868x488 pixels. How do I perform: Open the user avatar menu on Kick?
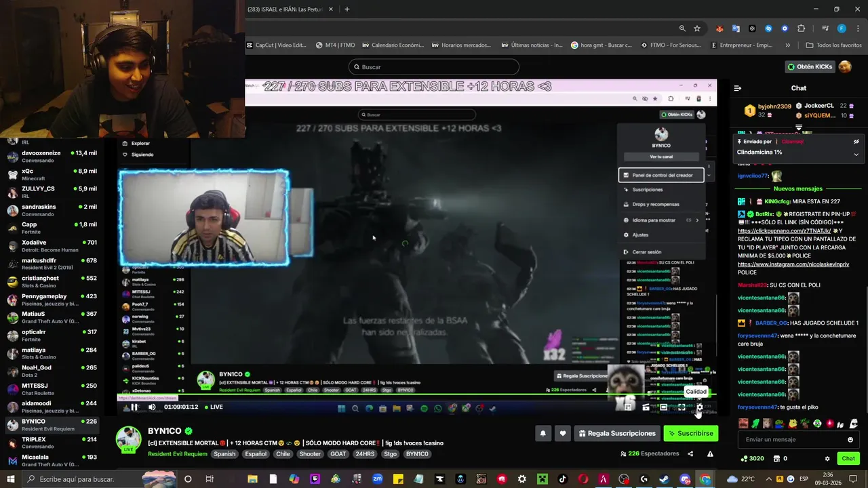coord(845,66)
